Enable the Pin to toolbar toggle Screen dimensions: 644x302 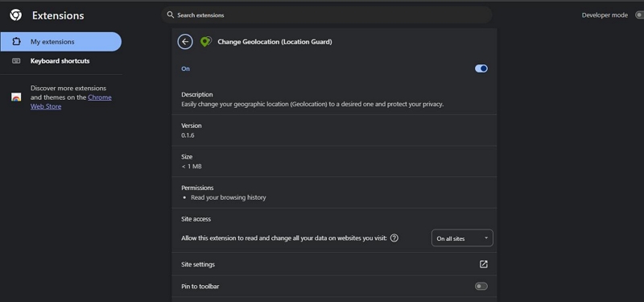click(x=481, y=287)
